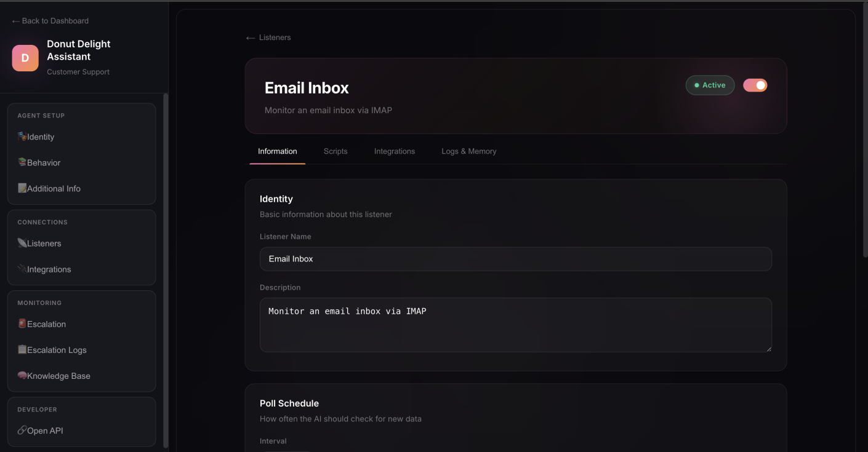Open the Logs & Memory tab

point(468,151)
